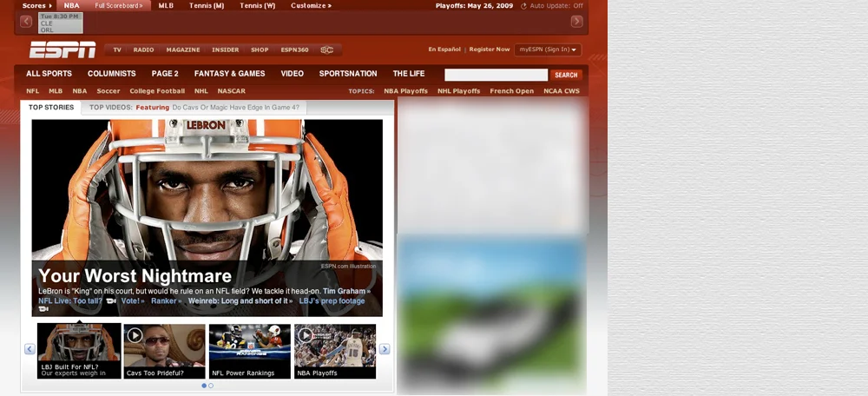Click Register Now
Image resolution: width=868 pixels, height=396 pixels.
(490, 49)
